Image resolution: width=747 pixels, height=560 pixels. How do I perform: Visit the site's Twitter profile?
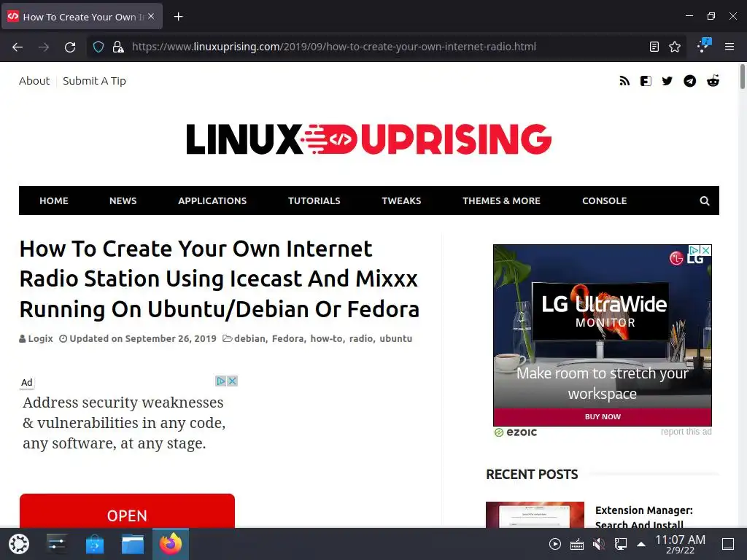[x=667, y=81]
